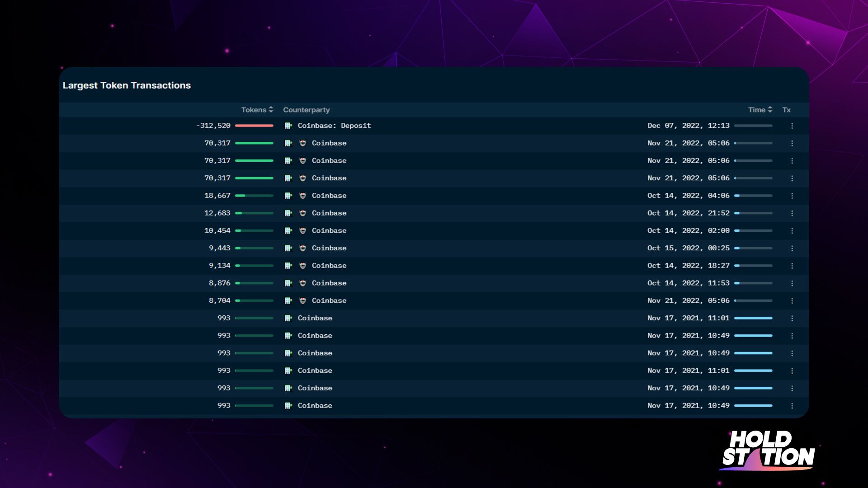Viewport: 868px width, 488px height.
Task: Open Coinbase counterparty in 8,876 row
Action: [x=329, y=283]
